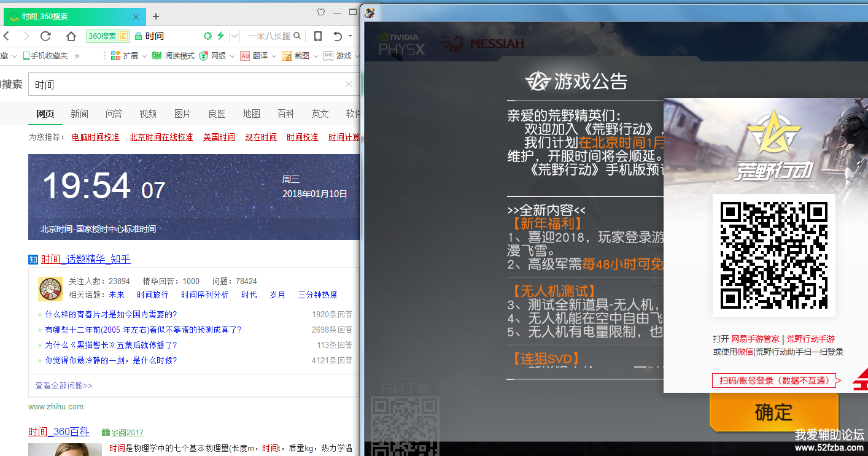Open related topic 时间序列分析
This screenshot has height=456, width=868.
pos(205,295)
